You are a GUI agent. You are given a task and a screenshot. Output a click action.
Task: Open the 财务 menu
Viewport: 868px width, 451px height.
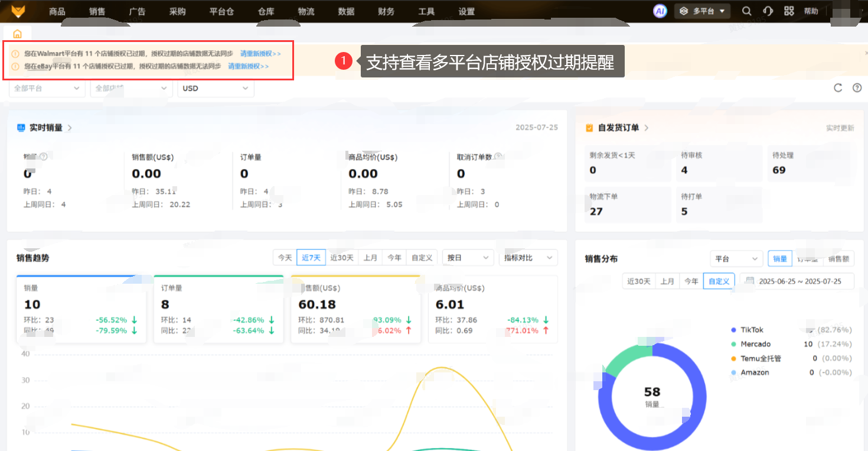coord(386,11)
